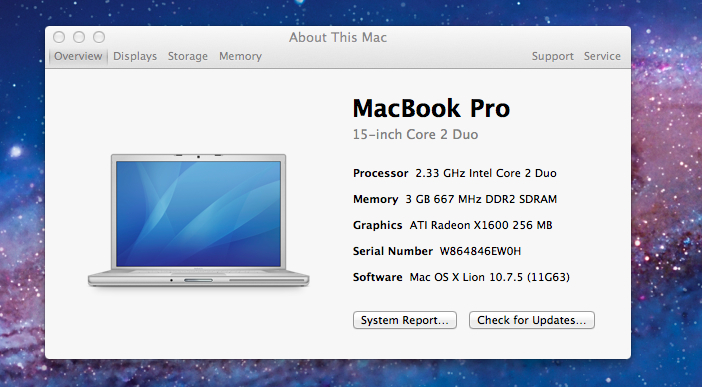Screen dimensions: 702x387
Task: Click the MacBook Pro laptop image
Action: [x=198, y=220]
